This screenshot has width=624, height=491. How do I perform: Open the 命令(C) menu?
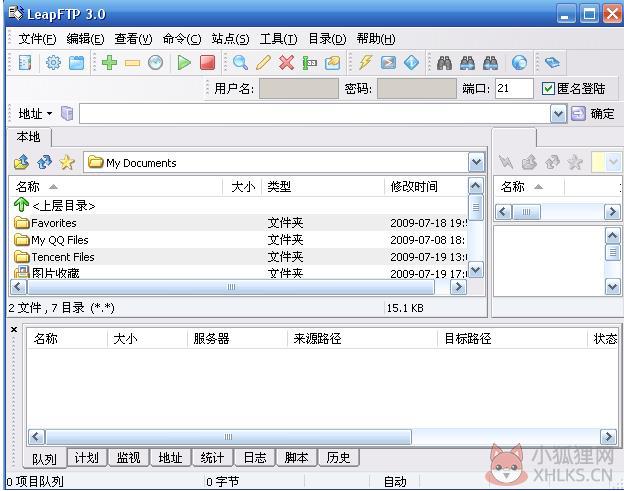click(182, 39)
